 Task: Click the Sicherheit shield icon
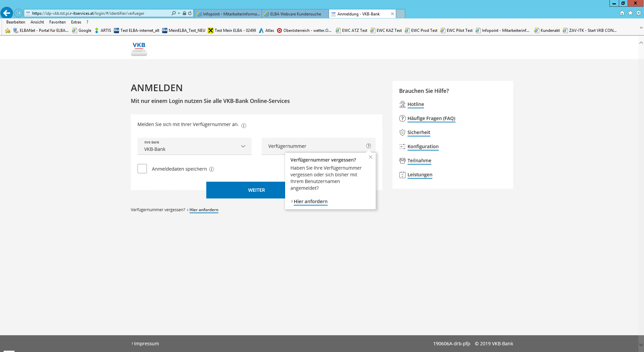tap(402, 132)
